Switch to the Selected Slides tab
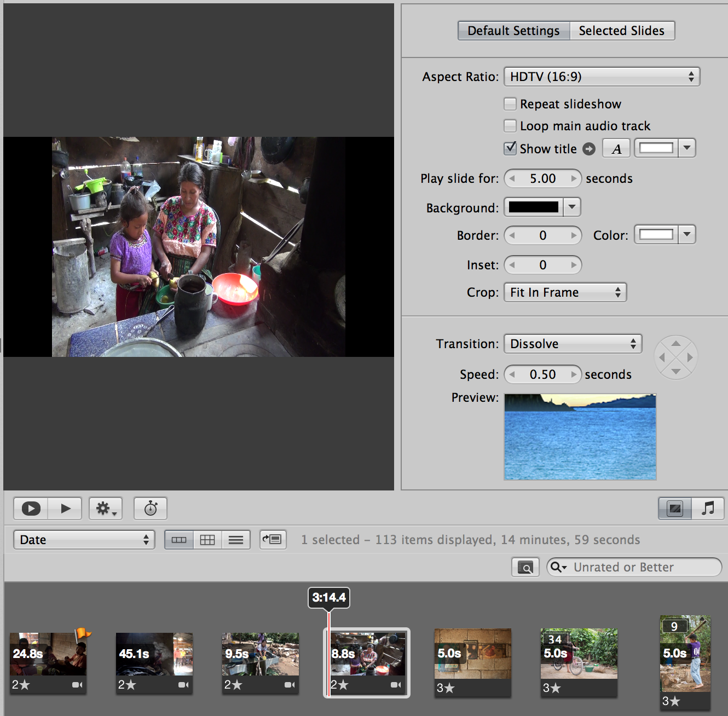Viewport: 728px width, 716px height. [x=622, y=31]
